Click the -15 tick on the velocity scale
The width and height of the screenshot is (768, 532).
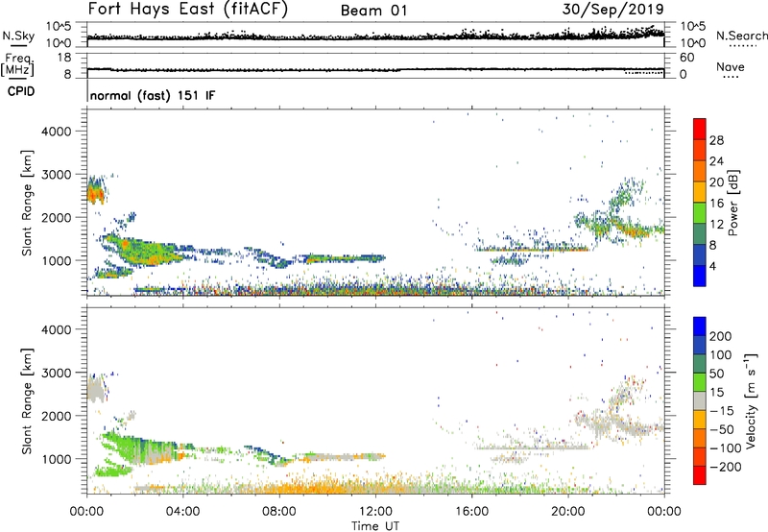[721, 410]
